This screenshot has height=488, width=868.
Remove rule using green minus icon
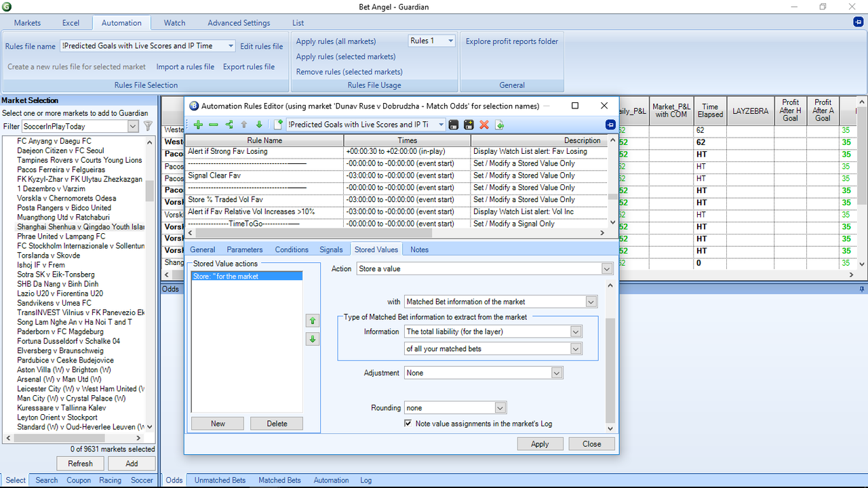pos(213,125)
